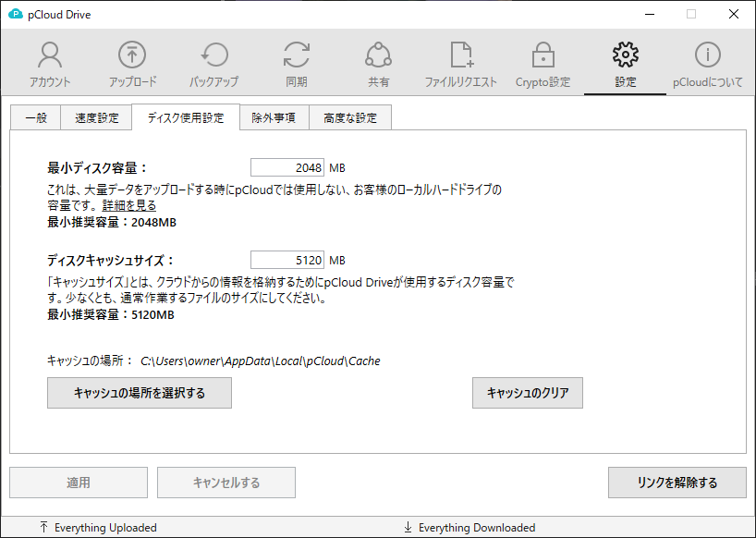Switch to the 速度設定 tab

(96, 117)
